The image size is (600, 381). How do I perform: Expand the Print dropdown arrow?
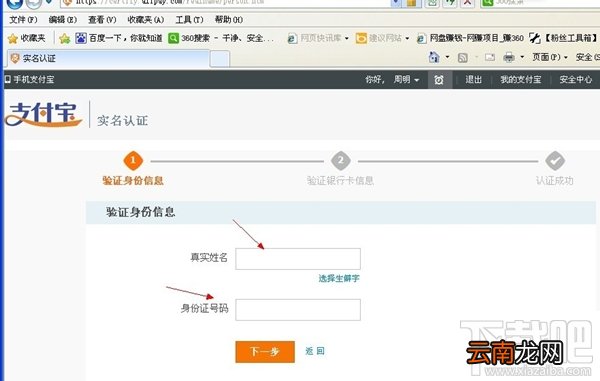522,57
